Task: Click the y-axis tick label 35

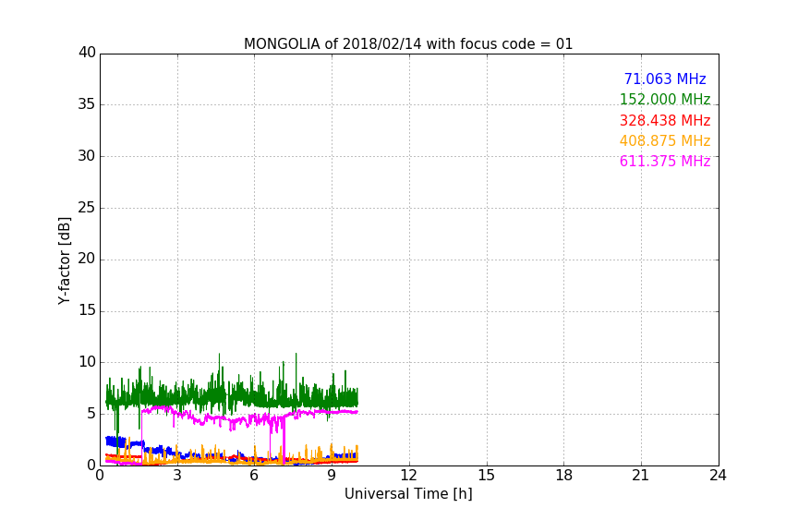Action: [87, 103]
